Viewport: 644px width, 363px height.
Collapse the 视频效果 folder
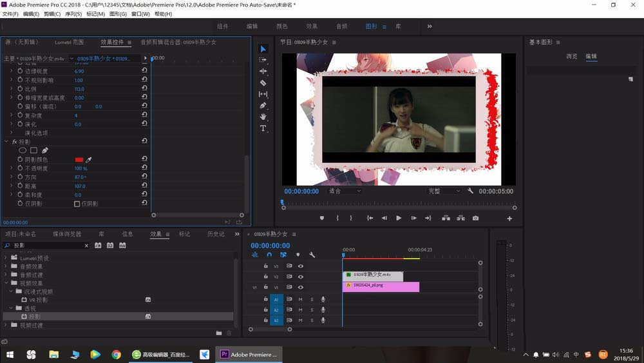click(6, 283)
